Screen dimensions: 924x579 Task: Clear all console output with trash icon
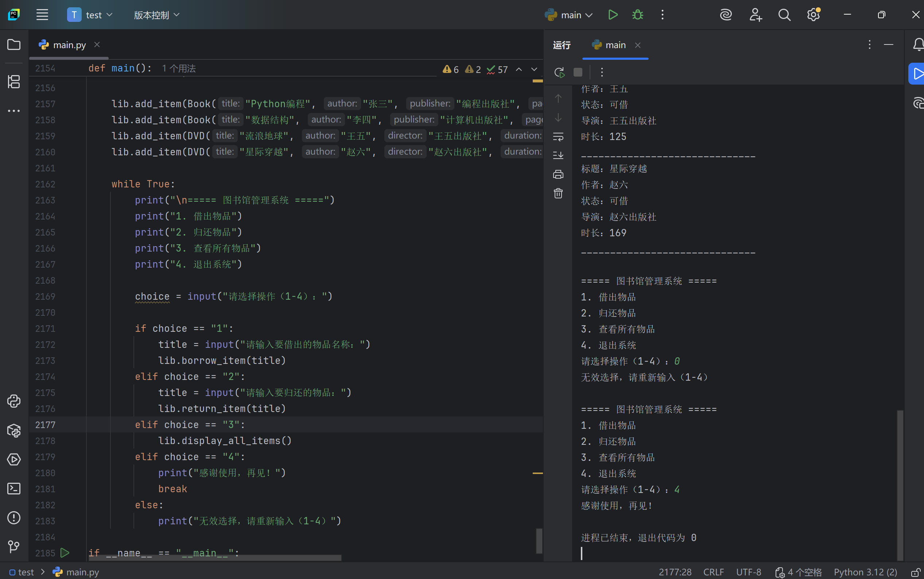(x=558, y=193)
